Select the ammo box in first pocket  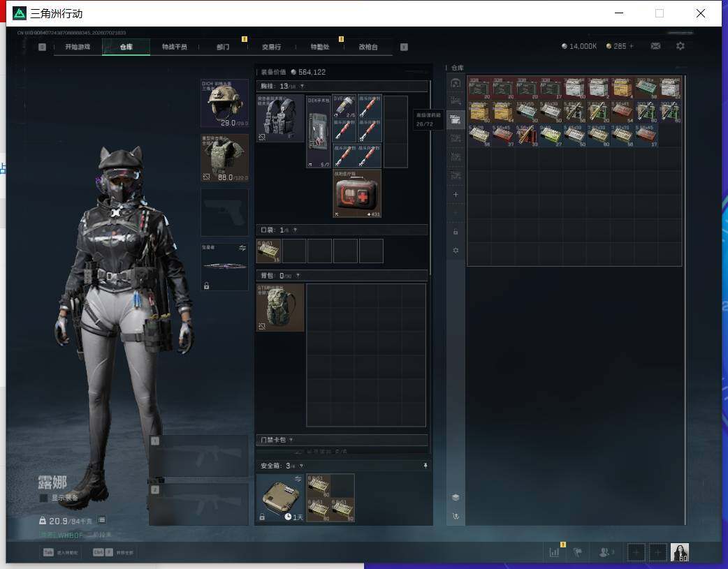click(x=269, y=251)
